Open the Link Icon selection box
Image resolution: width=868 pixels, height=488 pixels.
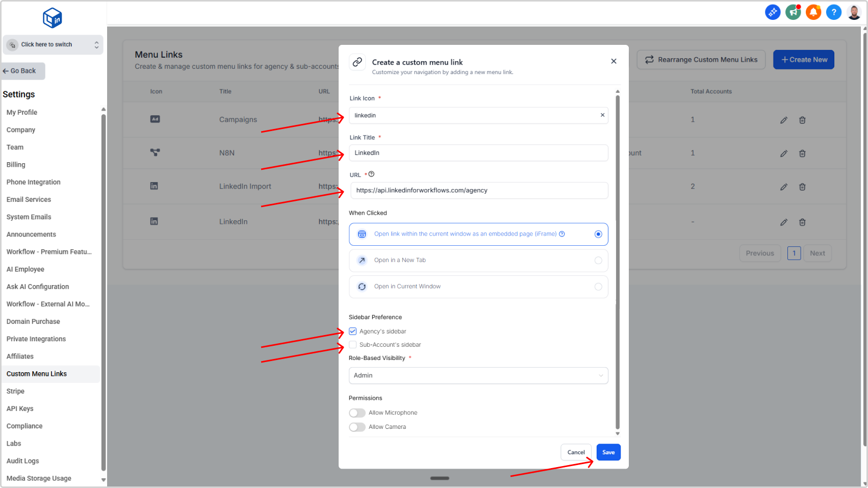[x=474, y=115]
